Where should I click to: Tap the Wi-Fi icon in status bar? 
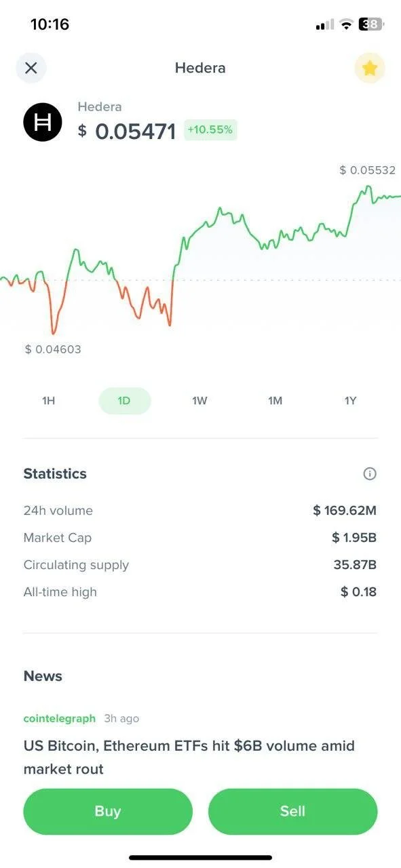(x=347, y=24)
